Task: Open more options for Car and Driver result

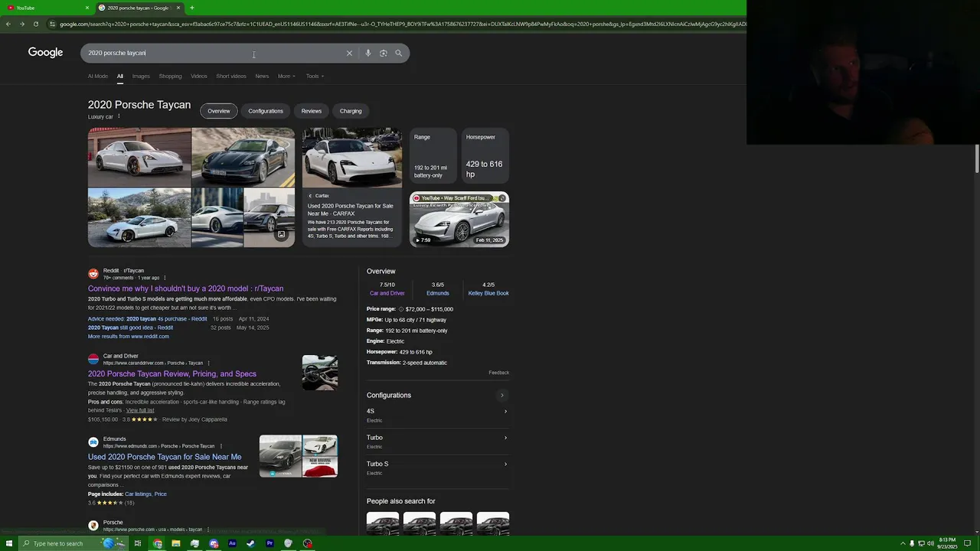Action: tap(208, 363)
